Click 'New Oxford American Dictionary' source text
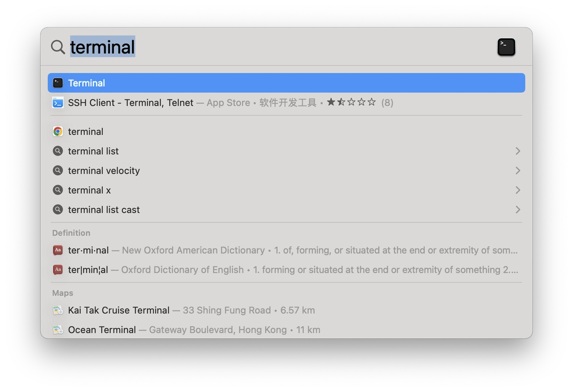Viewport: 573px width, 392px height. tap(193, 250)
